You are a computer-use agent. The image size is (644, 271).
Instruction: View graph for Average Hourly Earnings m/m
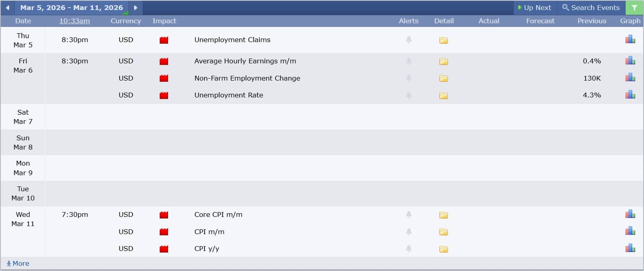pyautogui.click(x=630, y=61)
